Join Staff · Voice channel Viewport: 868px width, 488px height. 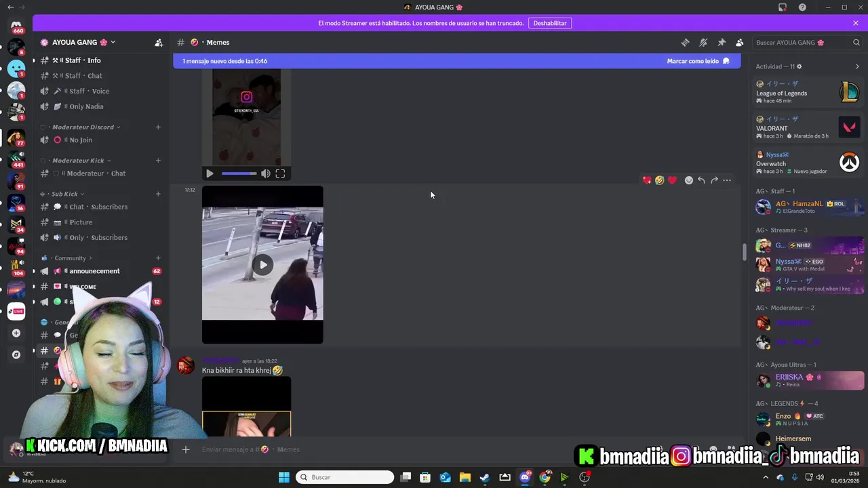[x=100, y=91]
